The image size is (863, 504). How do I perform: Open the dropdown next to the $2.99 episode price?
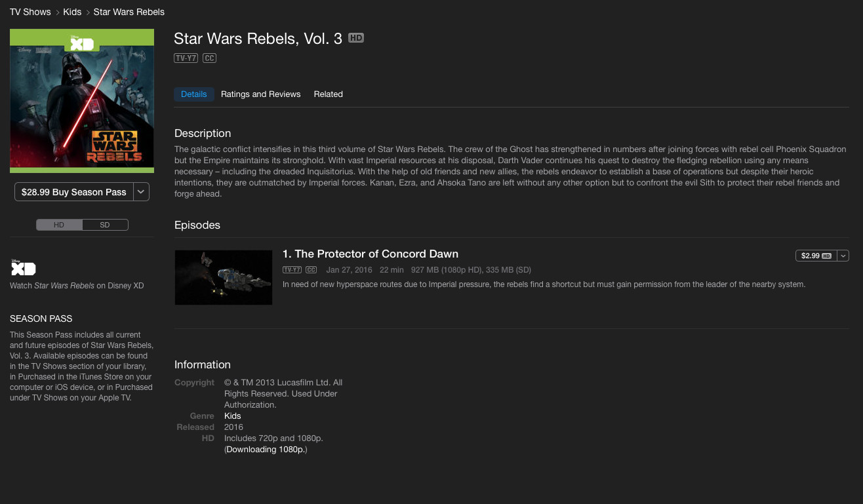coord(843,256)
